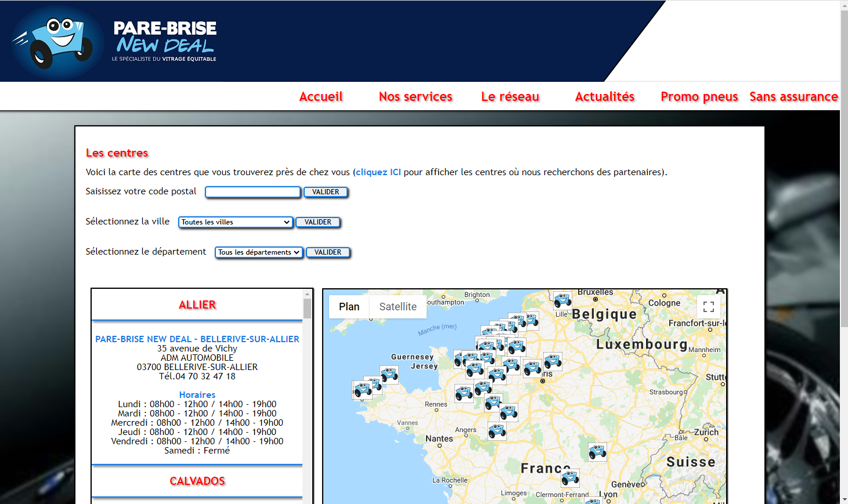Click the centres list scrollbar thumb
The height and width of the screenshot is (504, 848).
tap(307, 309)
